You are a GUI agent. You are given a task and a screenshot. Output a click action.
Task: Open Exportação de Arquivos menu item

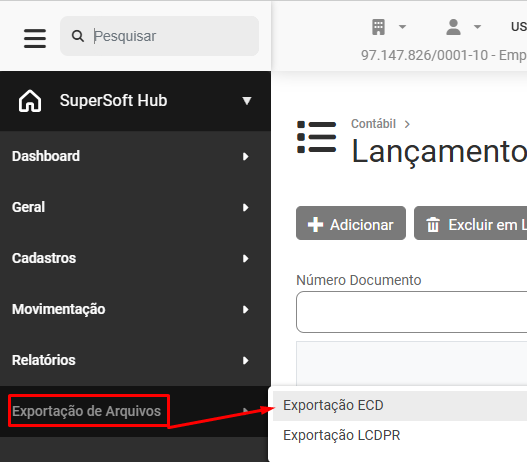[135, 411]
